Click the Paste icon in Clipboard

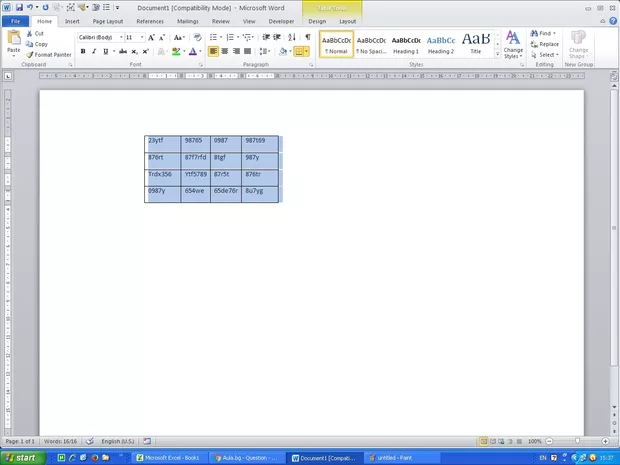coord(13,42)
